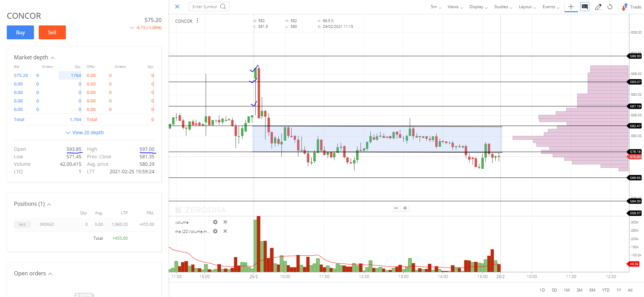This screenshot has width=644, height=297.
Task: Open the Display dropdown
Action: pos(478,7)
